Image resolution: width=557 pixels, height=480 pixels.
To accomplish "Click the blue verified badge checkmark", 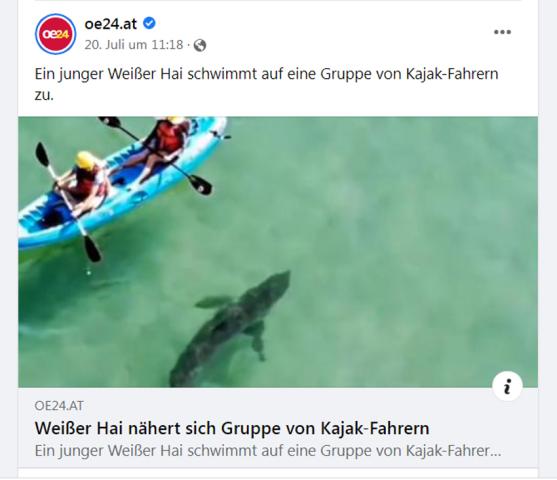I will [x=149, y=23].
